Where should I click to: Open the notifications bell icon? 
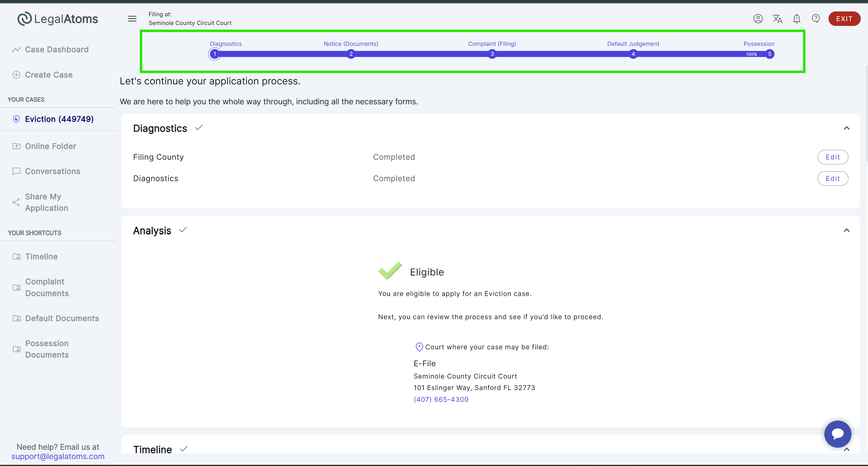coord(797,19)
